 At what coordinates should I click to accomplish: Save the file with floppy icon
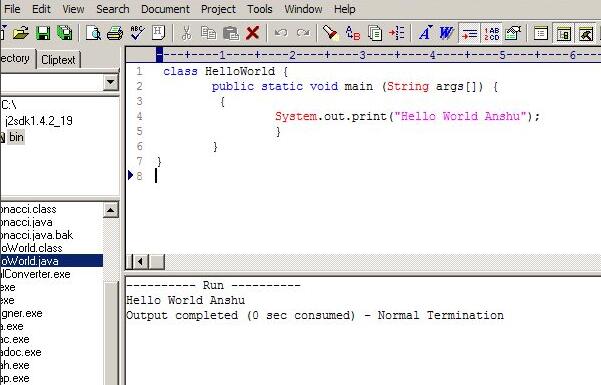43,33
